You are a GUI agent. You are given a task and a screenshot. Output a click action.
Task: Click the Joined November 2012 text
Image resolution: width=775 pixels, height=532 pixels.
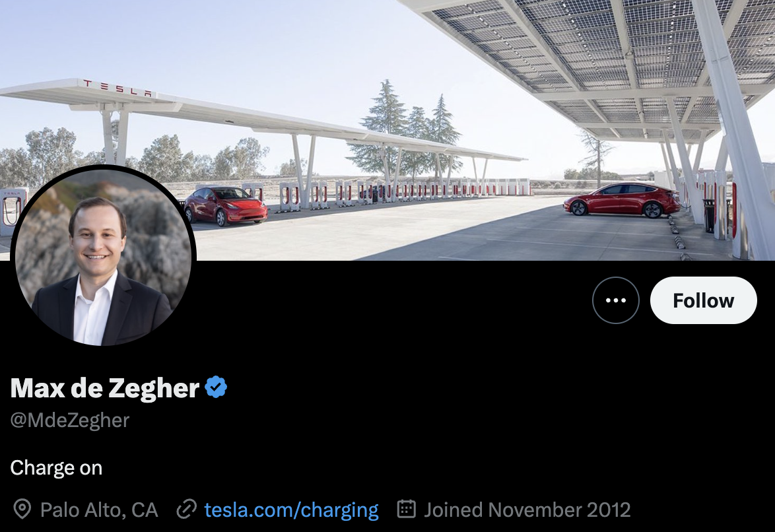pyautogui.click(x=528, y=510)
